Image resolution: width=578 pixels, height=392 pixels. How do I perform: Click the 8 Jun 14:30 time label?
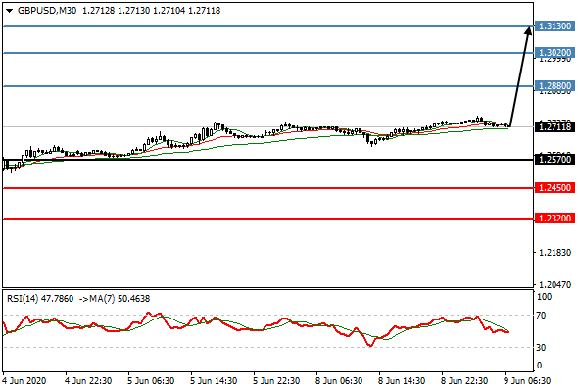(x=402, y=381)
